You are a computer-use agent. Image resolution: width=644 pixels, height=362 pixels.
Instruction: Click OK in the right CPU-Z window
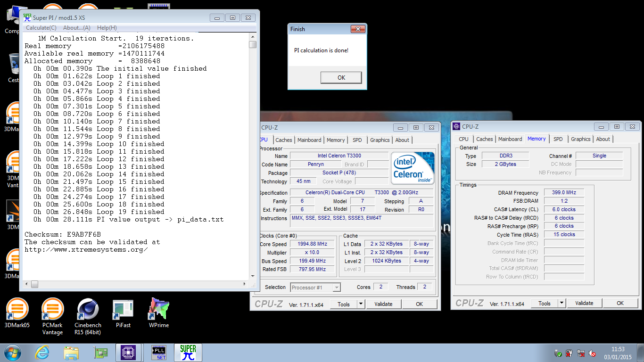(x=620, y=304)
